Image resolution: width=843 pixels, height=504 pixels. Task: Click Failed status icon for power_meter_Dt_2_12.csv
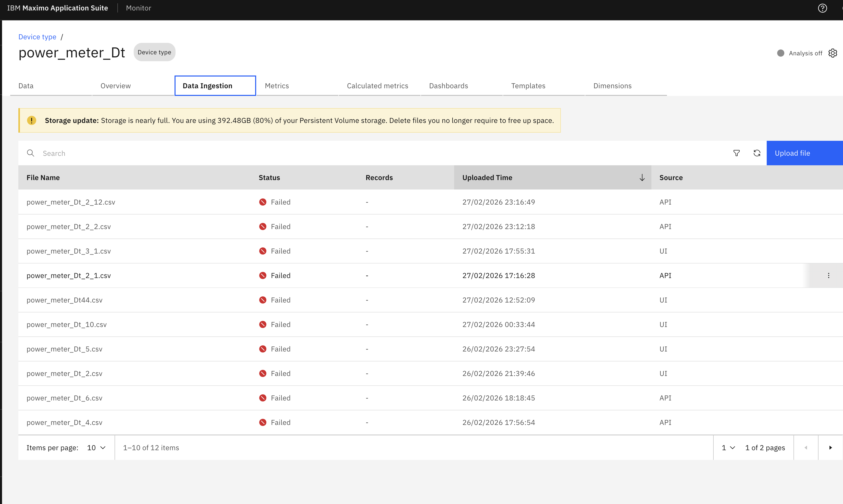pyautogui.click(x=263, y=202)
